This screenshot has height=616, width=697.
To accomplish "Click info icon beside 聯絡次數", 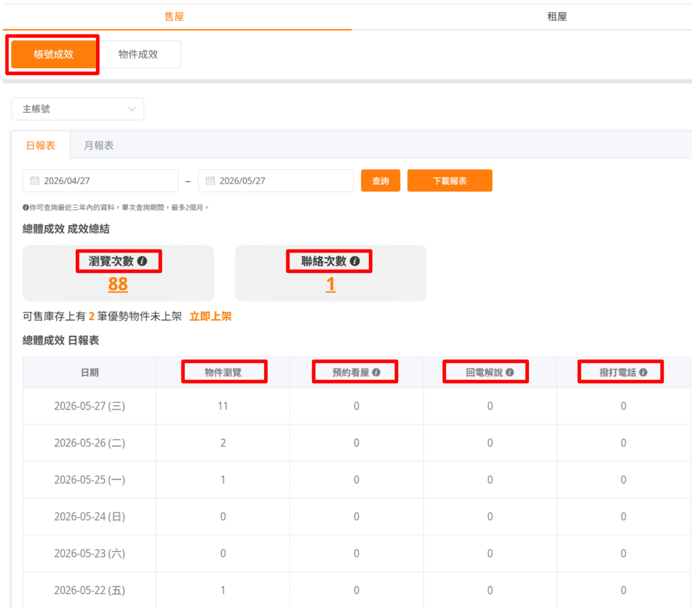I will tap(355, 261).
